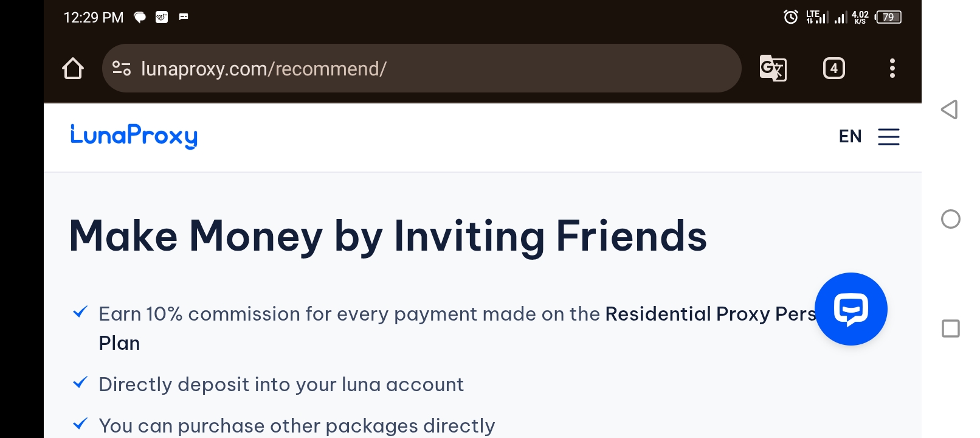The image size is (980, 438).
Task: Tap the alarm icon in status bar
Action: [790, 17]
